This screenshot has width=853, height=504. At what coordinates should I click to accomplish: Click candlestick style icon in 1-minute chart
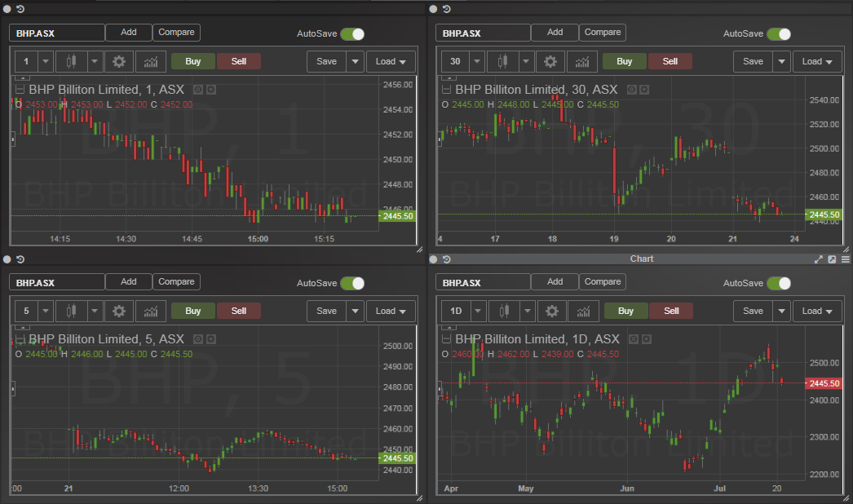pyautogui.click(x=71, y=61)
